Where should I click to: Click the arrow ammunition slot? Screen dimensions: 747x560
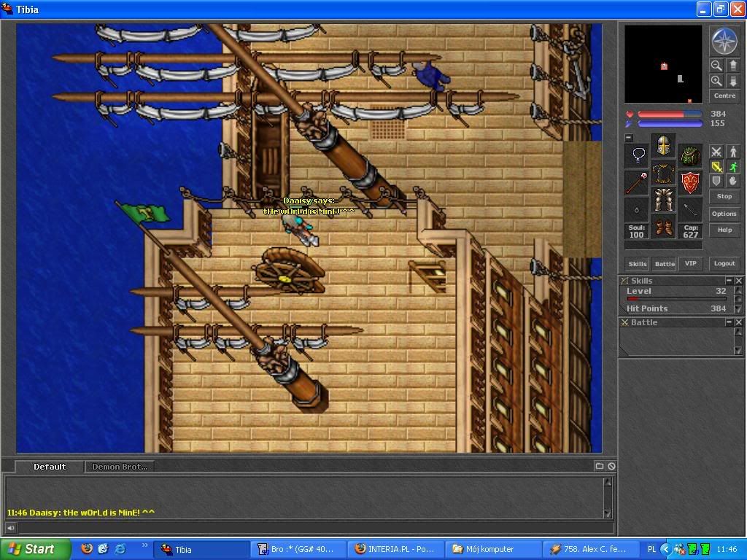pyautogui.click(x=690, y=209)
